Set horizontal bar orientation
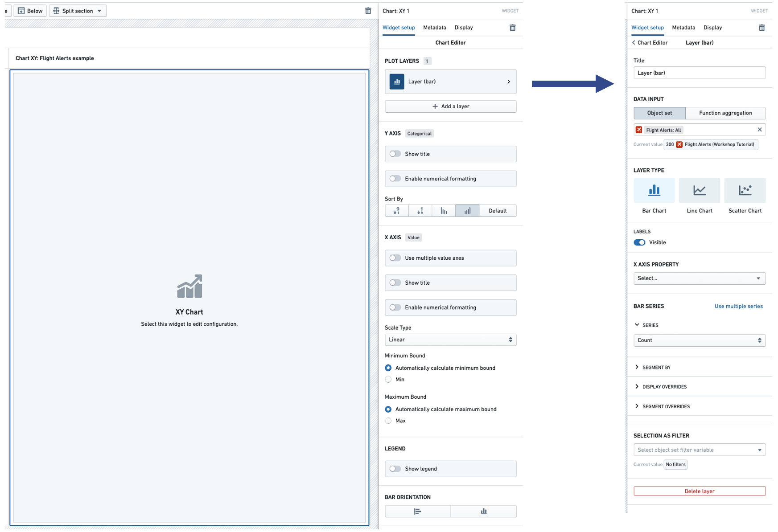This screenshot has height=532, width=778. (417, 511)
